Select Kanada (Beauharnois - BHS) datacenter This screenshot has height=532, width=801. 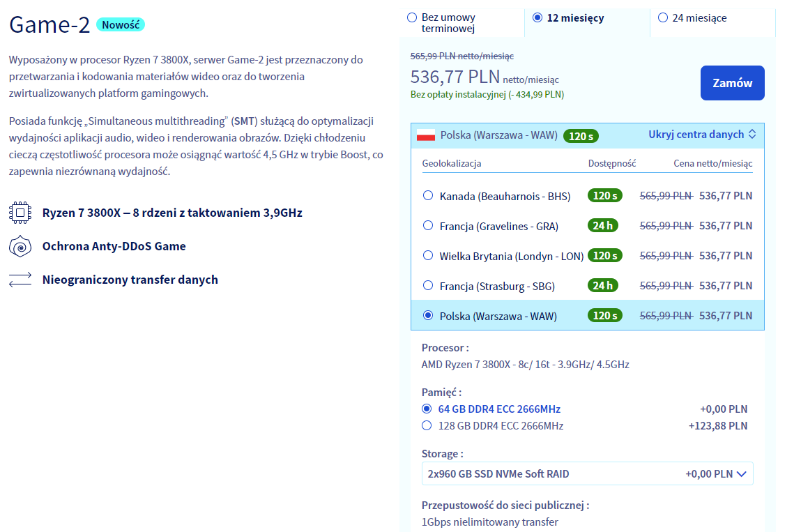tap(428, 196)
